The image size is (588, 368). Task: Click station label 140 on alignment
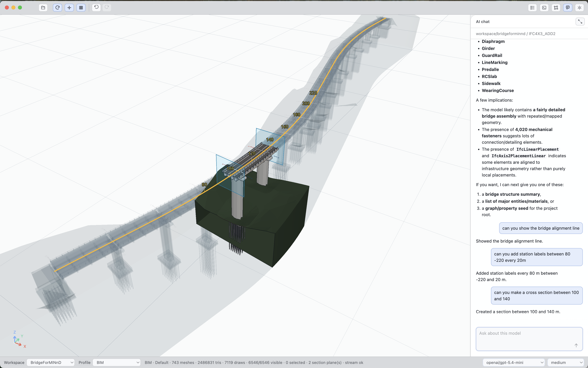tap(270, 140)
